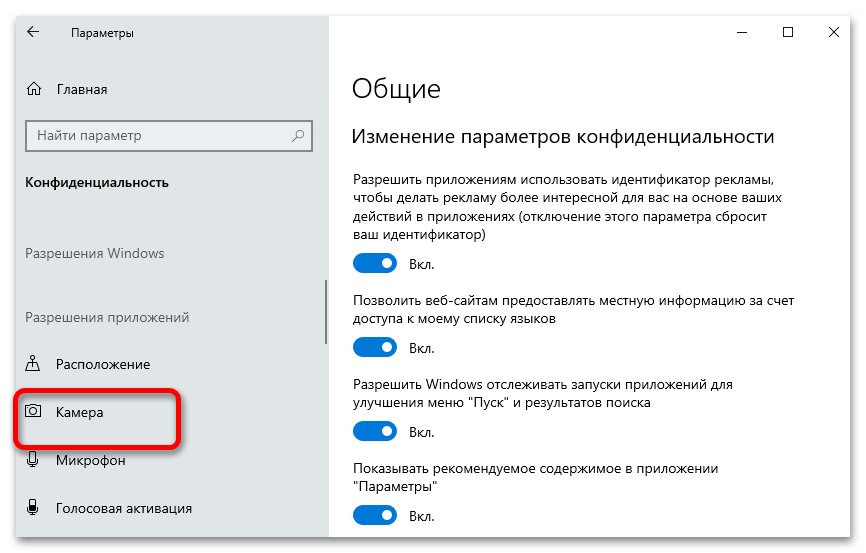Minimize the Параметры window
866x553 pixels.
pyautogui.click(x=742, y=32)
